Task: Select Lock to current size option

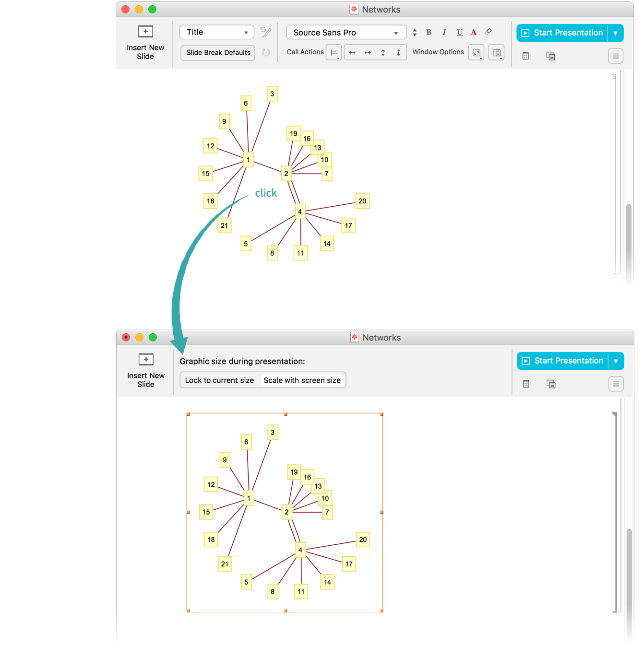Action: point(220,380)
